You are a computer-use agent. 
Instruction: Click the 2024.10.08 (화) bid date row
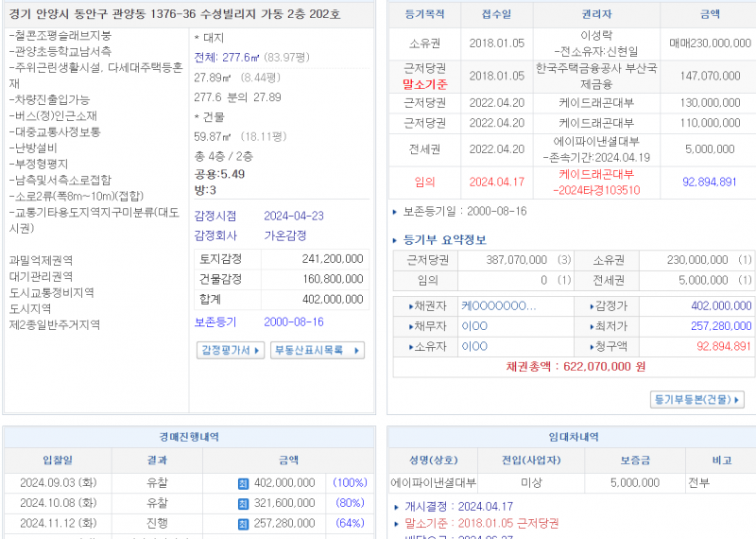click(59, 503)
